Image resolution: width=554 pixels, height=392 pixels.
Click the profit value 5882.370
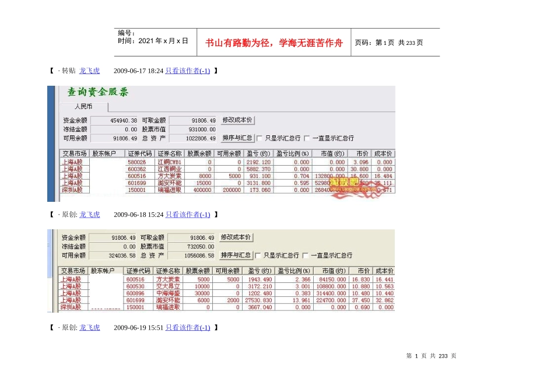(x=258, y=169)
